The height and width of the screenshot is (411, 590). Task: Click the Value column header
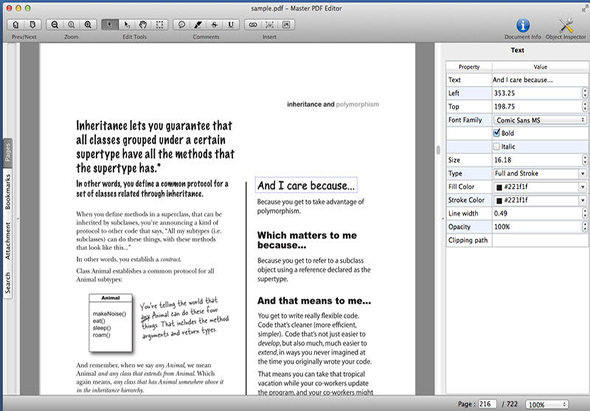540,67
